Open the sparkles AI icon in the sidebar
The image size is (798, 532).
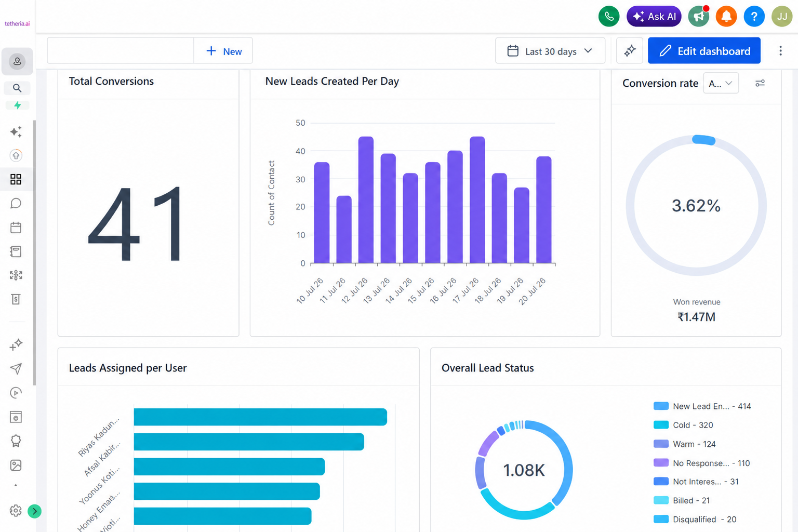[x=16, y=131]
